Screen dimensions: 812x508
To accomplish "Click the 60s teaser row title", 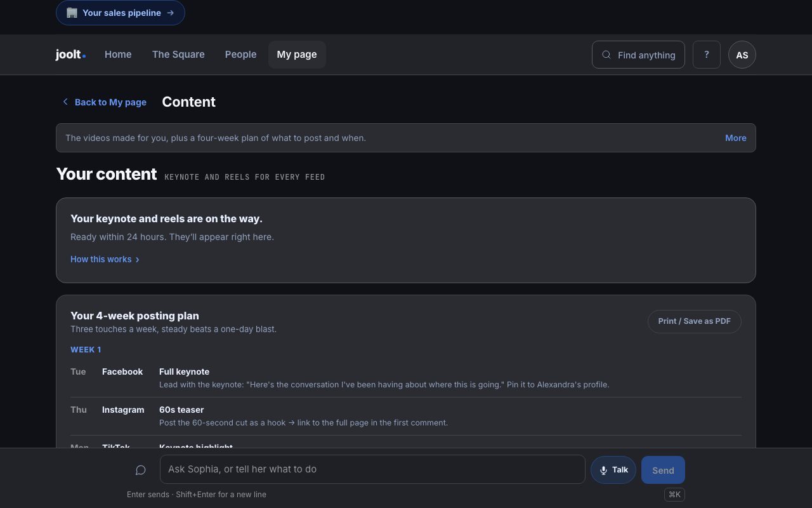I will point(181,410).
